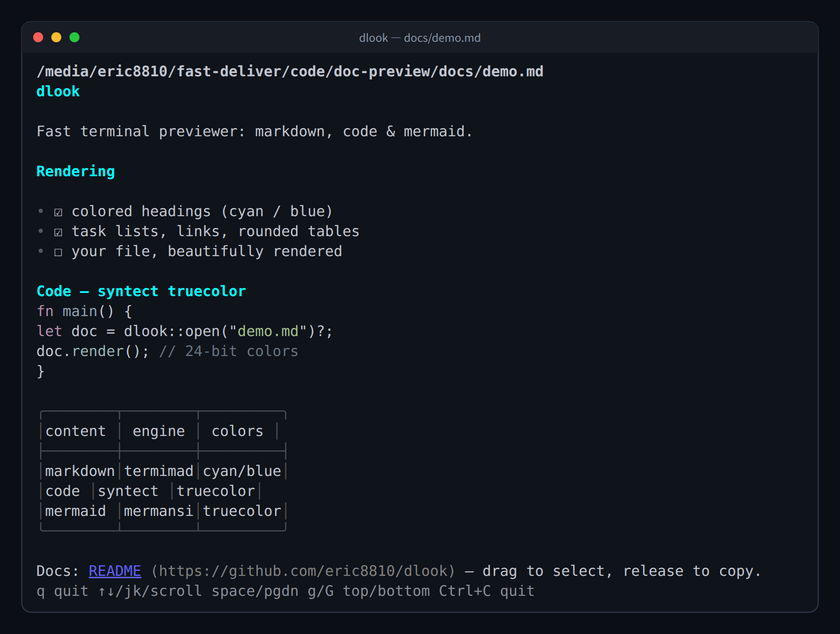The height and width of the screenshot is (634, 840).
Task: Click the 'mermansi' table cell
Action: [159, 511]
